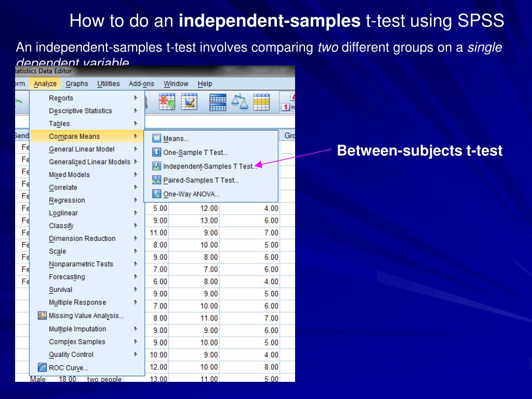Open the Survival menu entry
Image resolution: width=532 pixels, height=399 pixels.
pyautogui.click(x=87, y=289)
